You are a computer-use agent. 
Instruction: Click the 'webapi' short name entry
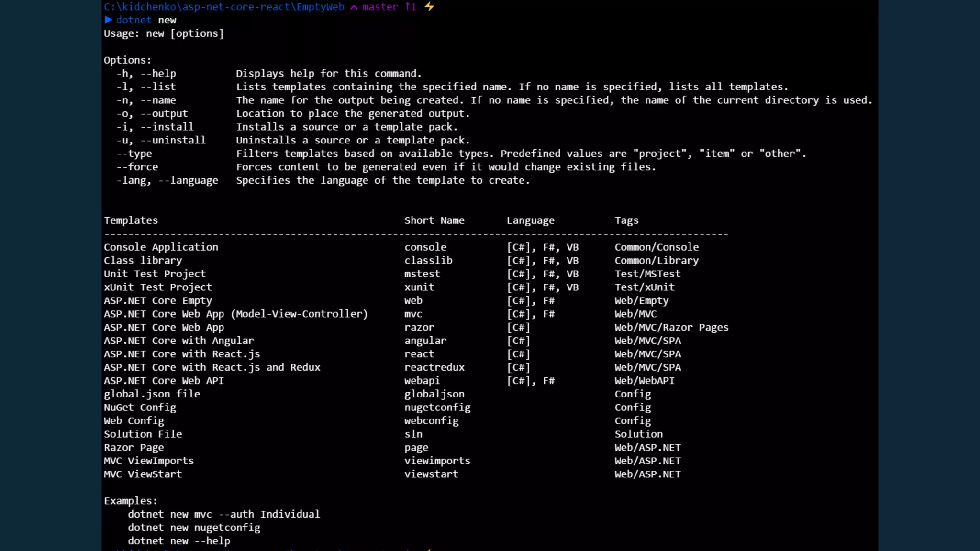[x=422, y=381]
